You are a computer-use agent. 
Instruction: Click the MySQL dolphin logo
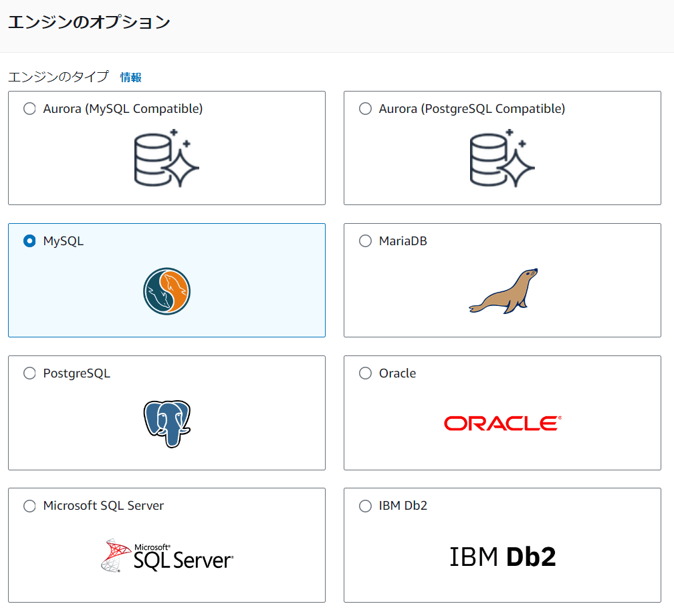166,291
